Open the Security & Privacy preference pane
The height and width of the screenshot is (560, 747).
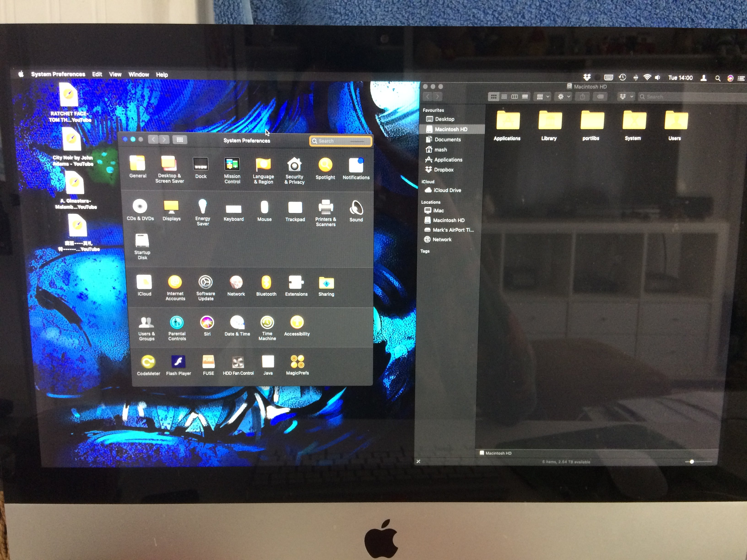point(294,165)
